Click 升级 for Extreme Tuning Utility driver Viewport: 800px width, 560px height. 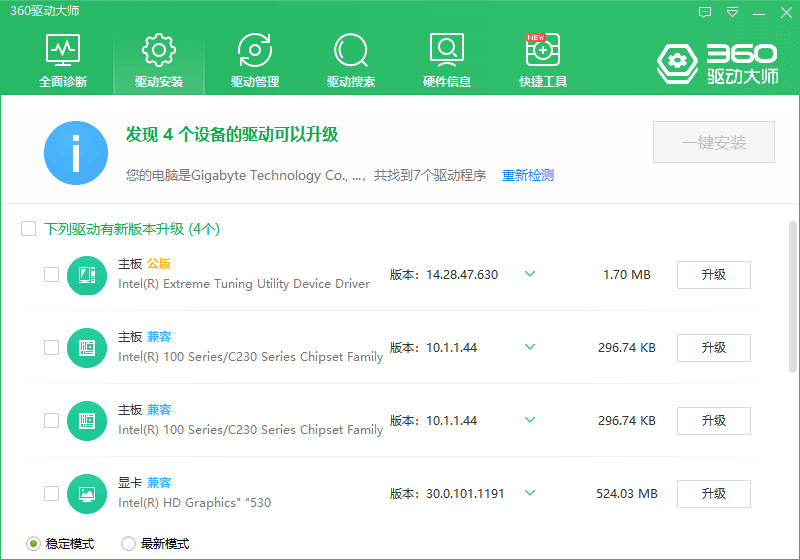coord(714,275)
